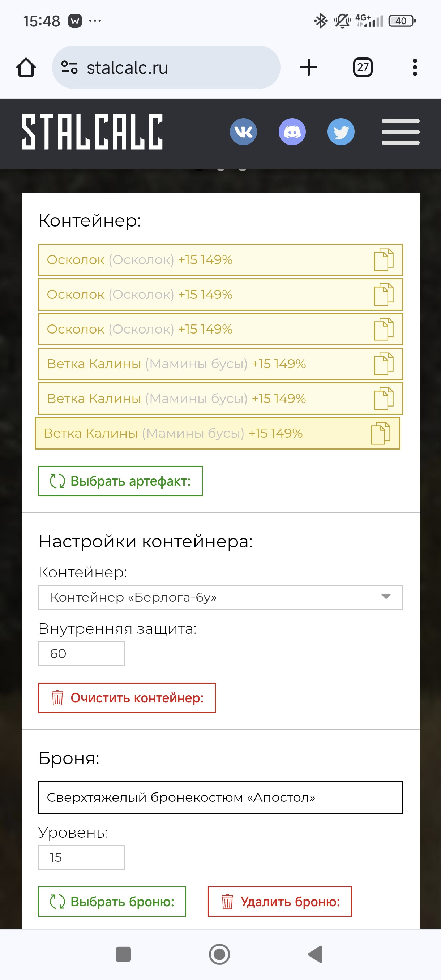The width and height of the screenshot is (441, 980).
Task: Open the VK social link icon
Action: pos(243,132)
